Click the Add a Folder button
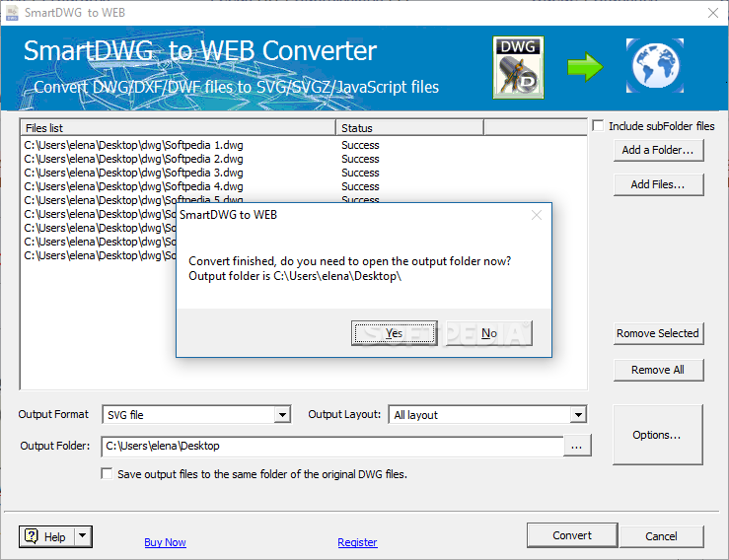This screenshot has width=729, height=560. [x=658, y=150]
